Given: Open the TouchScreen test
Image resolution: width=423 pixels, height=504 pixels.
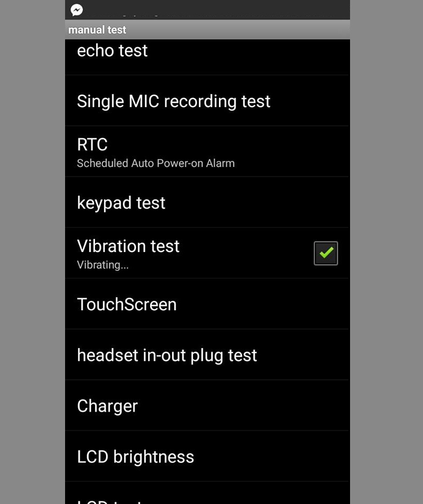Looking at the screenshot, I should pos(207,304).
